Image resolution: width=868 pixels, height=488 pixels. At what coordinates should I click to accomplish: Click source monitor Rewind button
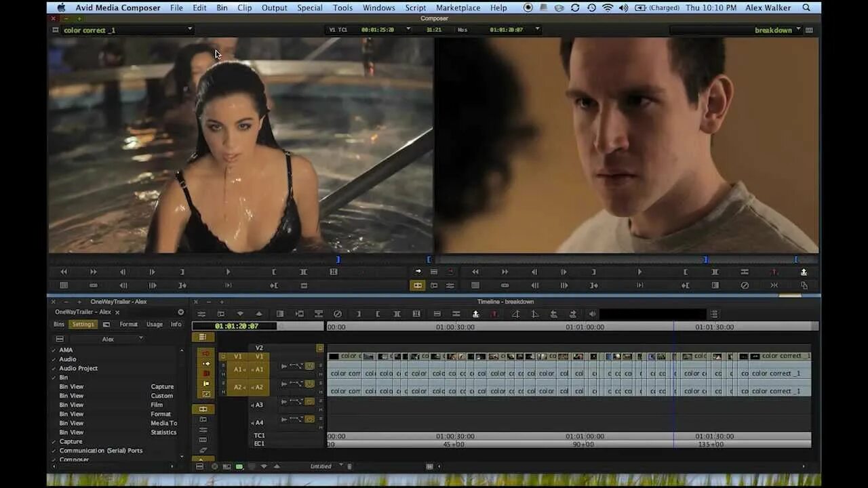[64, 272]
